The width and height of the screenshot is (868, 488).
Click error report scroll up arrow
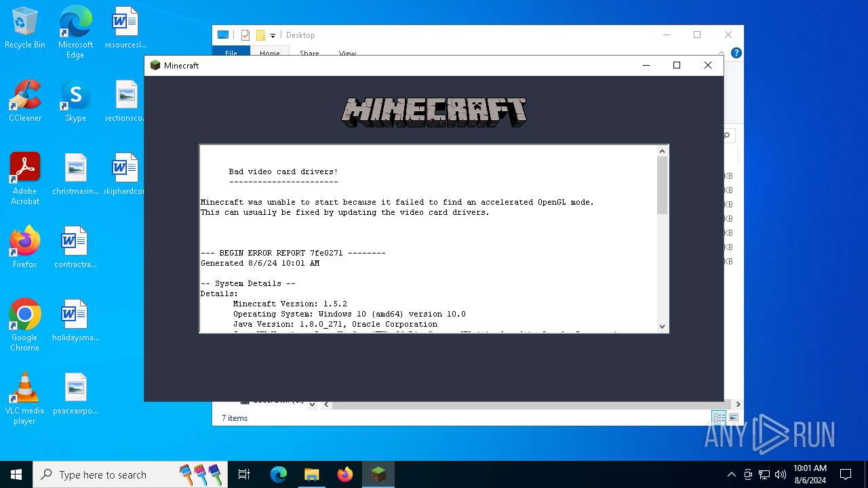pyautogui.click(x=663, y=151)
